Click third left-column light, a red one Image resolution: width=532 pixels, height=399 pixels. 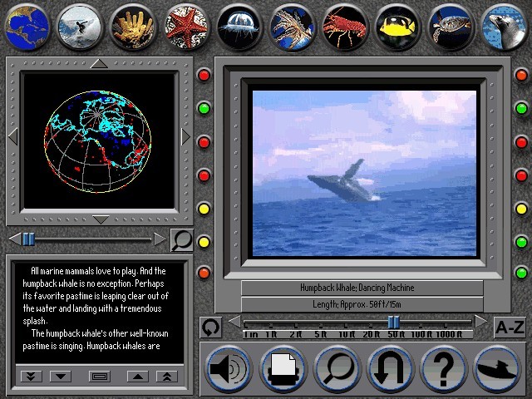click(204, 142)
